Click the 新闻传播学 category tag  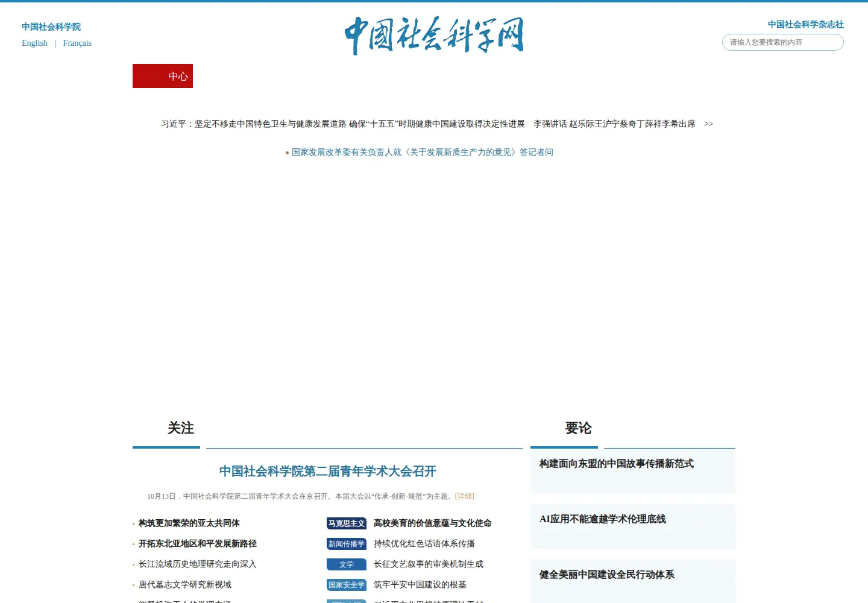tap(347, 544)
